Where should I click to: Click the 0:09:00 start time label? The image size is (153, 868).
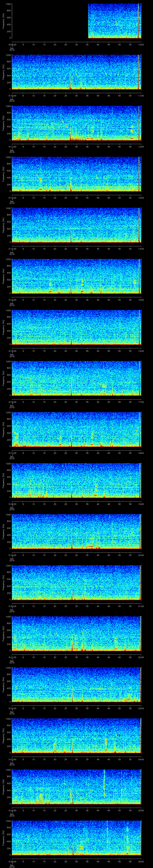click(12, 44)
